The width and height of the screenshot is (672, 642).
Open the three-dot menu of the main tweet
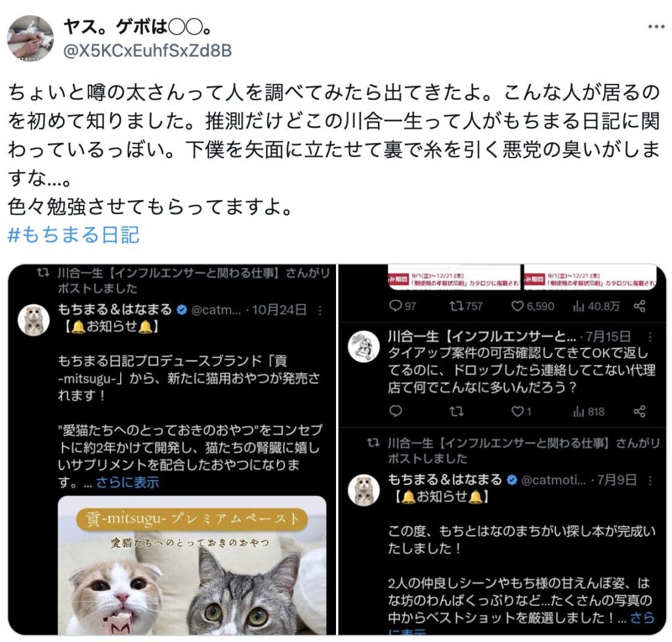(x=656, y=27)
